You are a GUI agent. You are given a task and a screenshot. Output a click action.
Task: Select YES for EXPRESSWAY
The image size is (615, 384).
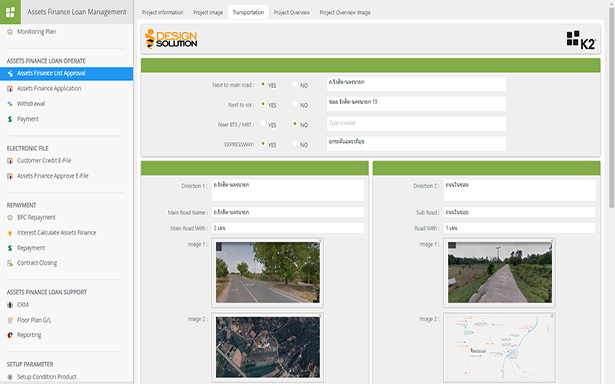(x=263, y=144)
